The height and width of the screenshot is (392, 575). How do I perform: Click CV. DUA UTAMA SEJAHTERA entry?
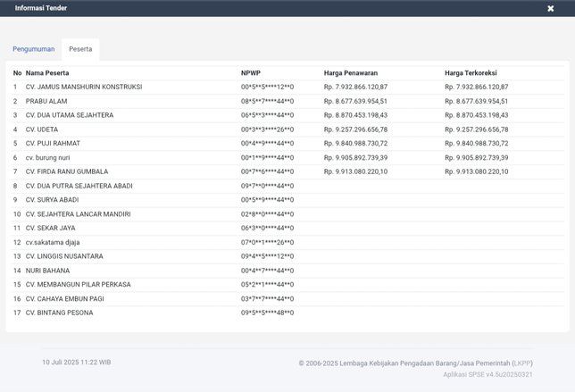coord(70,115)
